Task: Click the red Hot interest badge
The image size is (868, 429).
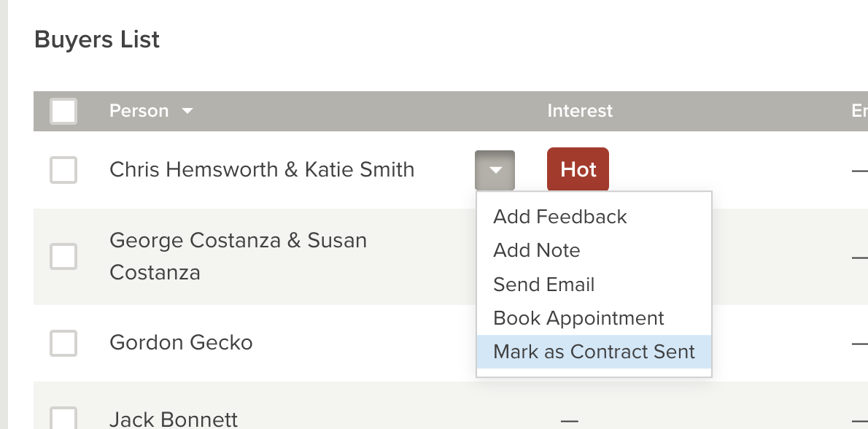Action: (578, 170)
